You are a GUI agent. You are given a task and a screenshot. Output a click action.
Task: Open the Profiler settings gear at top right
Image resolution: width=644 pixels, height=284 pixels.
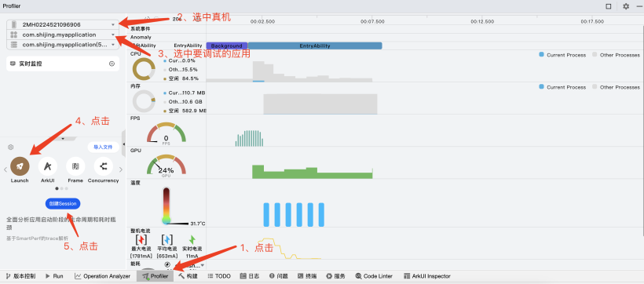(x=625, y=6)
